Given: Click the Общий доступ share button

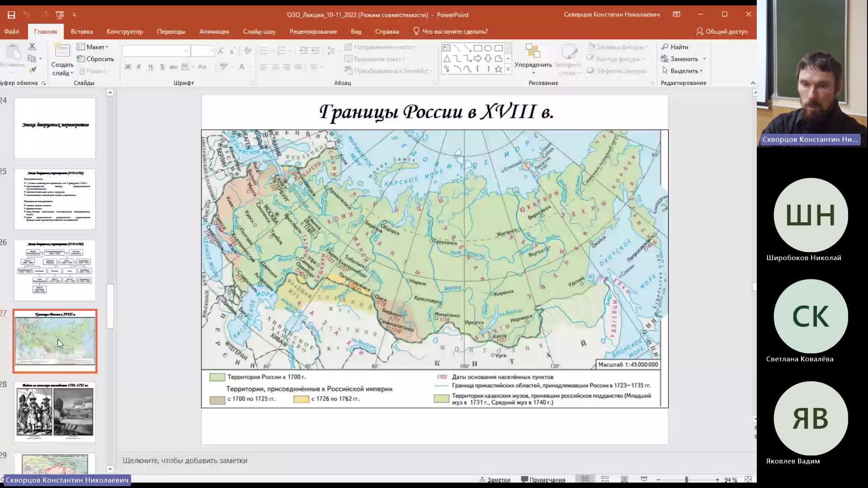Looking at the screenshot, I should [722, 32].
